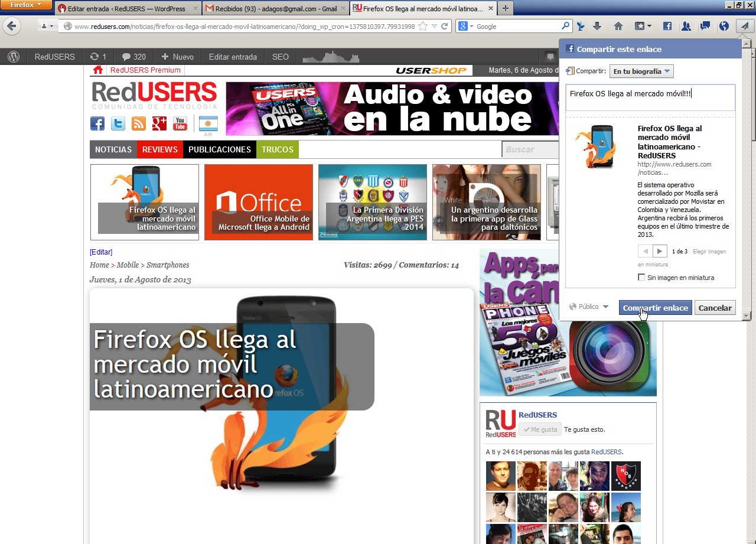Click the paper-plane share icon in toolbar

pyautogui.click(x=745, y=26)
